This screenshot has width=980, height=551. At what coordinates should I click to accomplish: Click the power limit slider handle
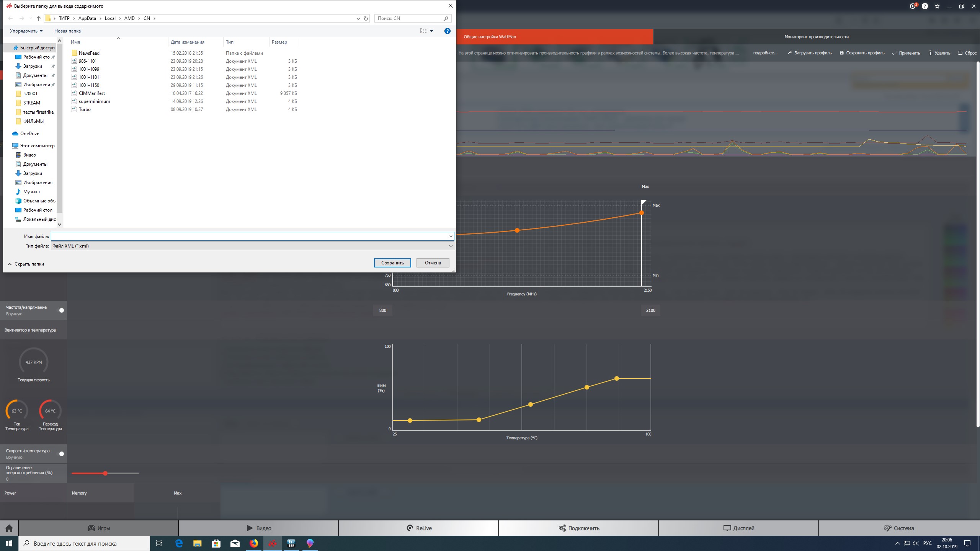(105, 473)
